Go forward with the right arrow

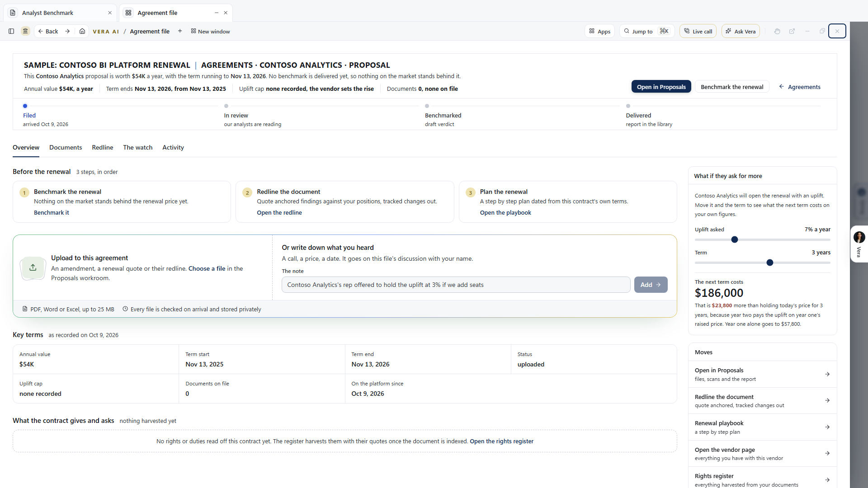[x=67, y=31]
